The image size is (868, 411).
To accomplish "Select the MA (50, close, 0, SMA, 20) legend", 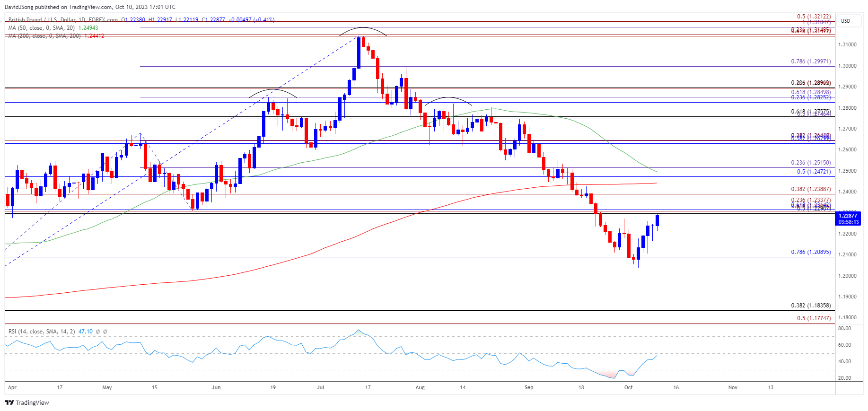I will [x=41, y=28].
